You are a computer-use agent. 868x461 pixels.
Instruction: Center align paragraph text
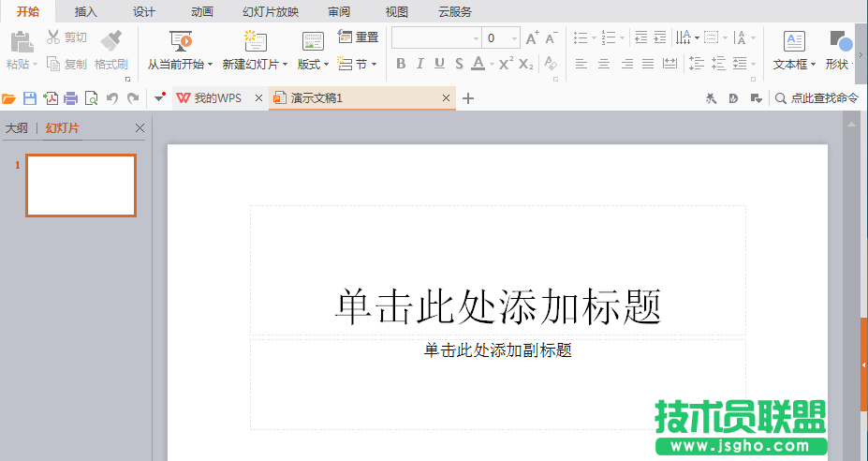click(x=604, y=64)
